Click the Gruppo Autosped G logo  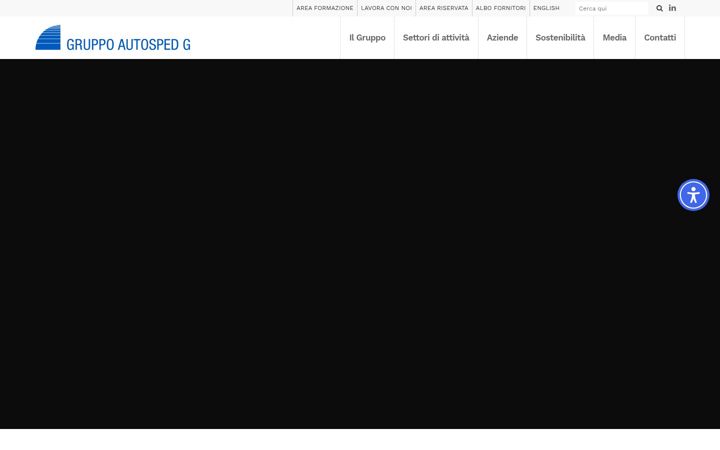pos(113,38)
